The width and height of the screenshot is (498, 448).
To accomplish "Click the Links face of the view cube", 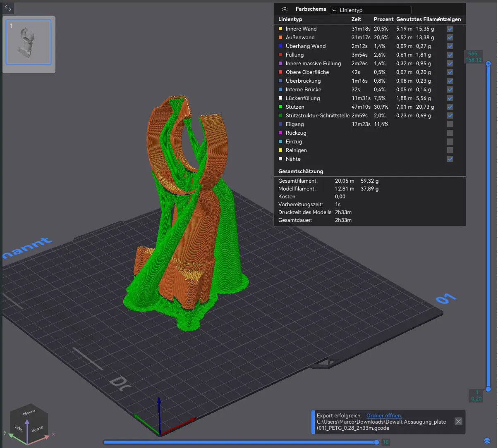I will [x=18, y=428].
